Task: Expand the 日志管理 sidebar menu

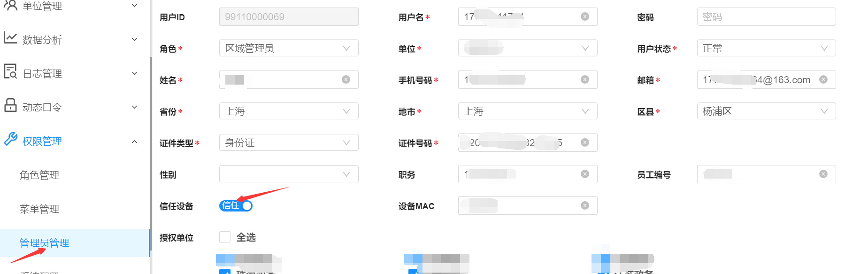Action: 70,73
